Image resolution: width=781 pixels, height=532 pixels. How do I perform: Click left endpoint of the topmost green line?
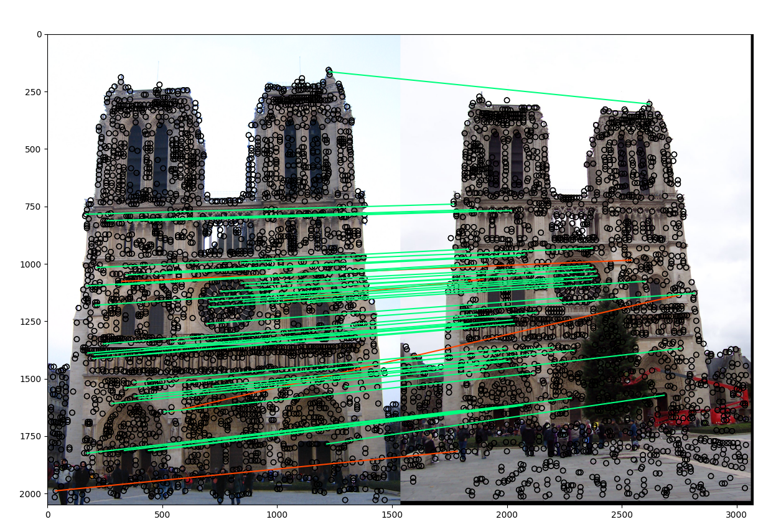(x=330, y=72)
